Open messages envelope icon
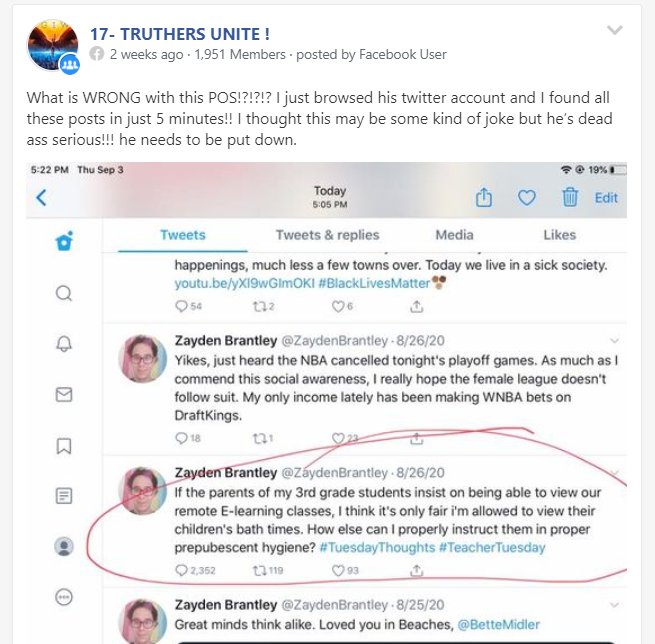 (x=64, y=394)
